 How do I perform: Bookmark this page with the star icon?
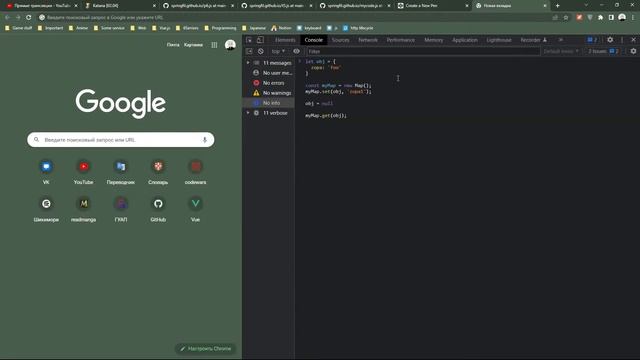click(x=566, y=18)
